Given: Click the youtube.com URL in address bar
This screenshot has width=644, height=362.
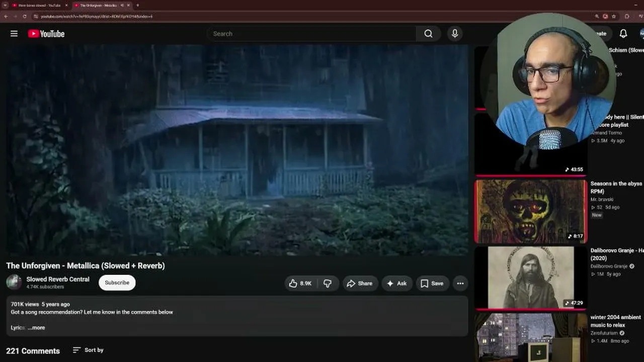Looking at the screenshot, I should coord(97,16).
